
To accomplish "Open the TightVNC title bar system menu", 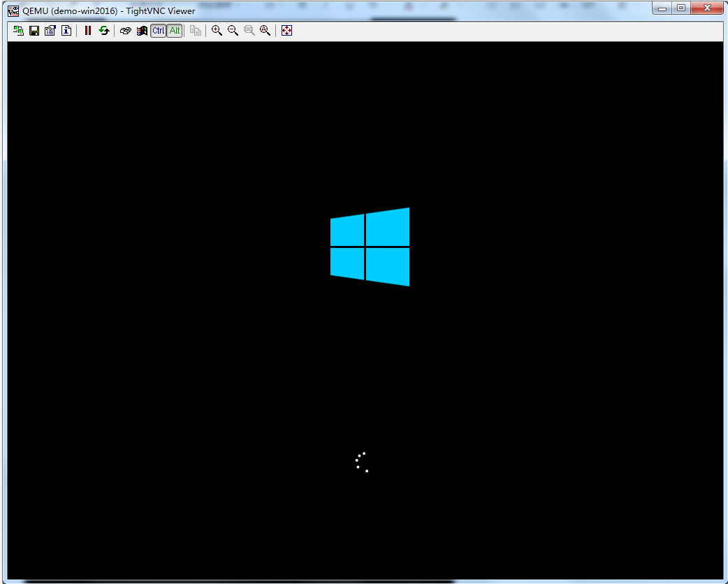I will tap(13, 10).
